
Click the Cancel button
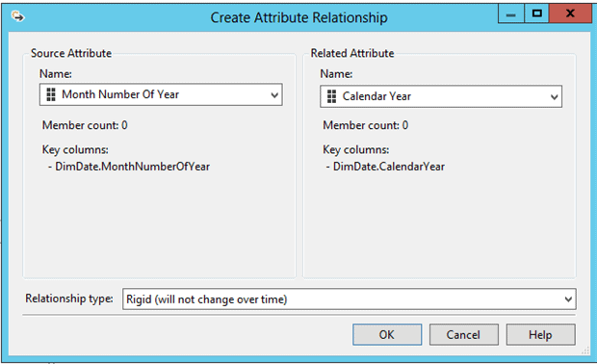point(463,335)
